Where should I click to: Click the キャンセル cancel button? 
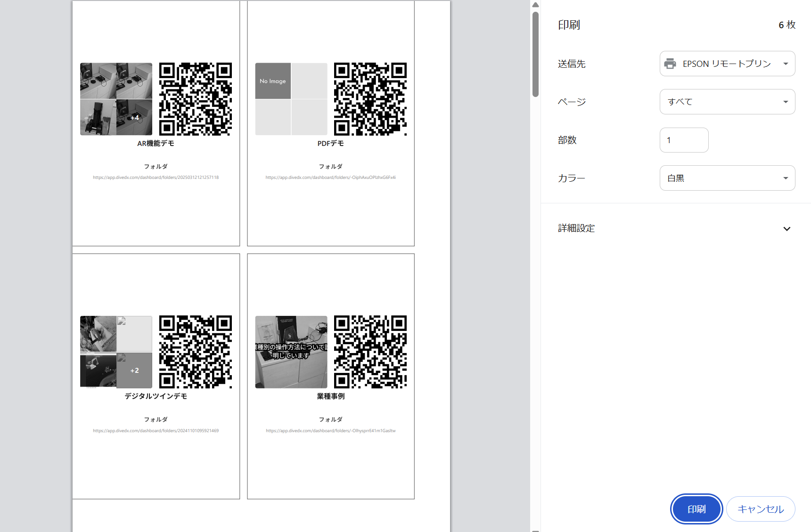tap(761, 509)
